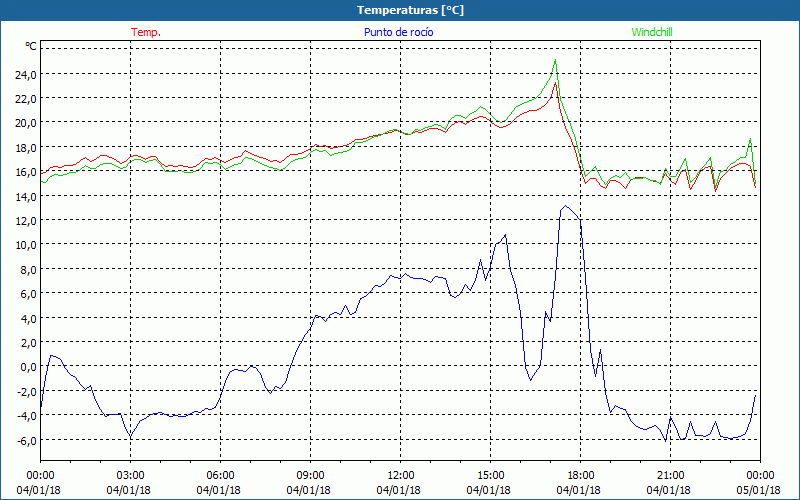Click the 12:00 time axis label
Viewport: 800px width, 500px height.
coord(401,476)
